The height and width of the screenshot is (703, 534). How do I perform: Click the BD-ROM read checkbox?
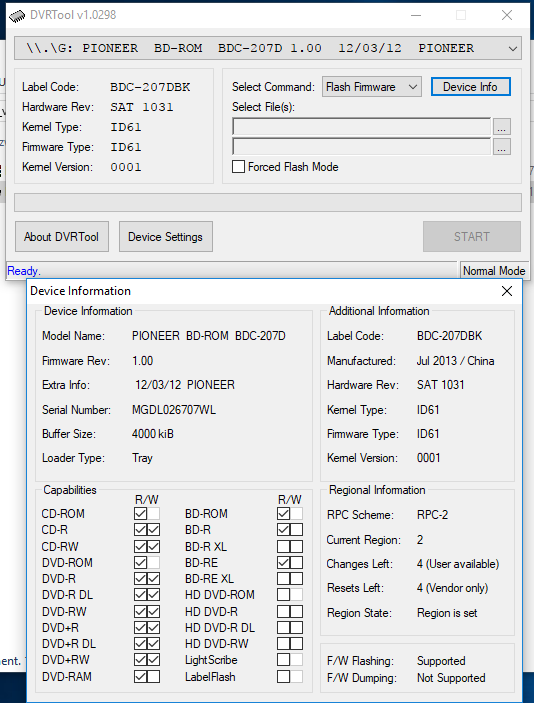pyautogui.click(x=283, y=513)
